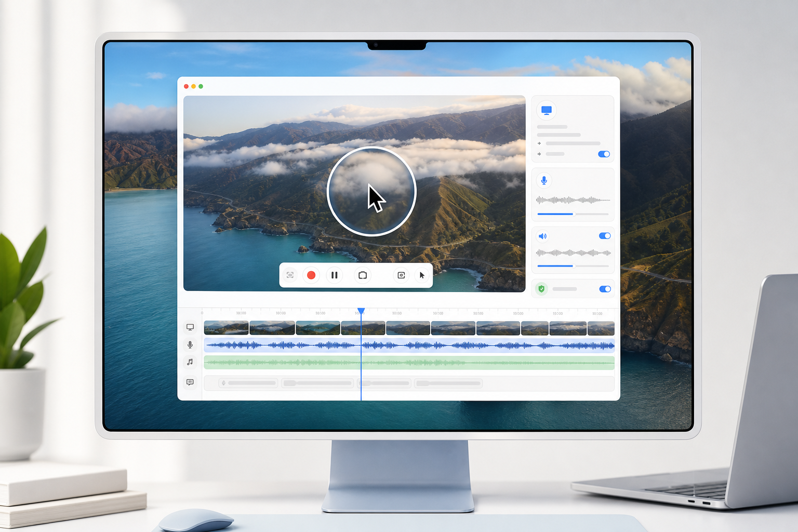Select the green music waveform track

click(x=409, y=363)
